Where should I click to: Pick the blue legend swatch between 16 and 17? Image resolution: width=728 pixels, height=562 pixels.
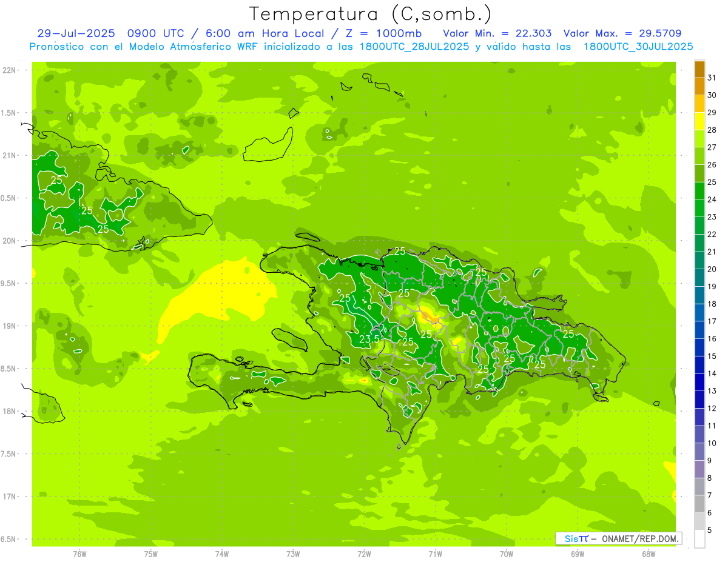(699, 330)
